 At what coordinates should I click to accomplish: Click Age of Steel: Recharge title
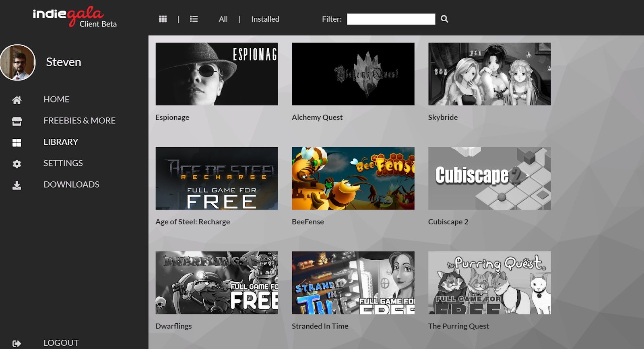pyautogui.click(x=193, y=222)
